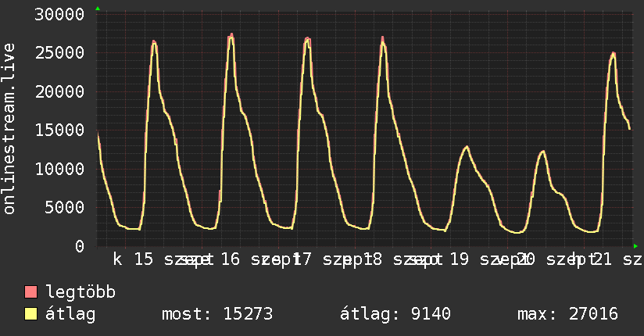Click the y-axis label 25000
Screen dimensions: 644x336
tap(59, 53)
